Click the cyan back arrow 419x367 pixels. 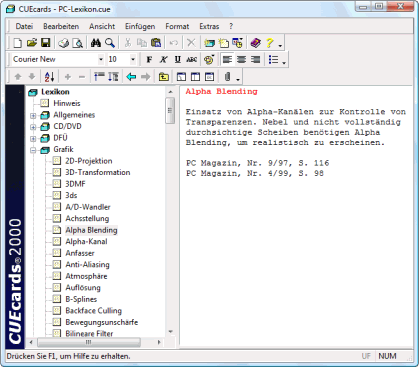(x=131, y=77)
